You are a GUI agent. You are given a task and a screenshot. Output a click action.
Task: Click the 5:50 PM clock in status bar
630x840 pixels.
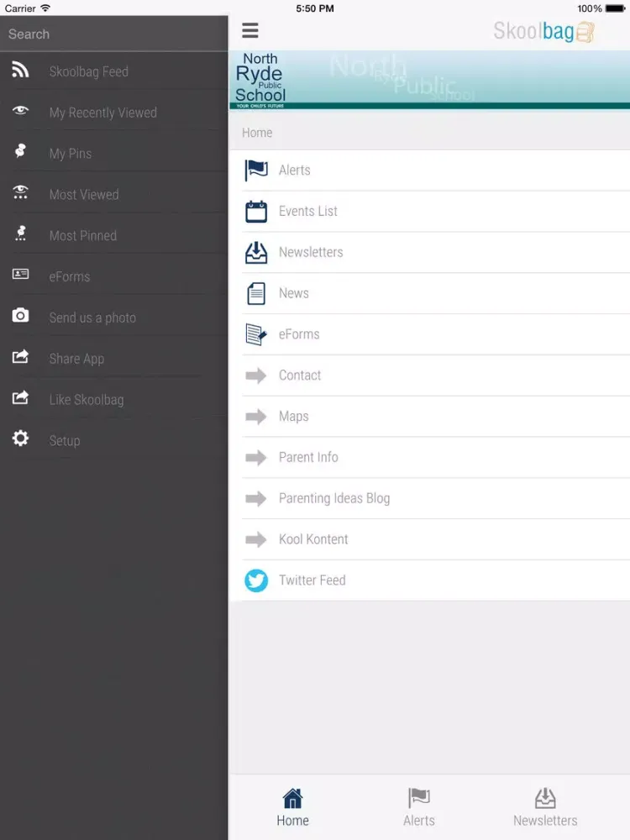[315, 8]
